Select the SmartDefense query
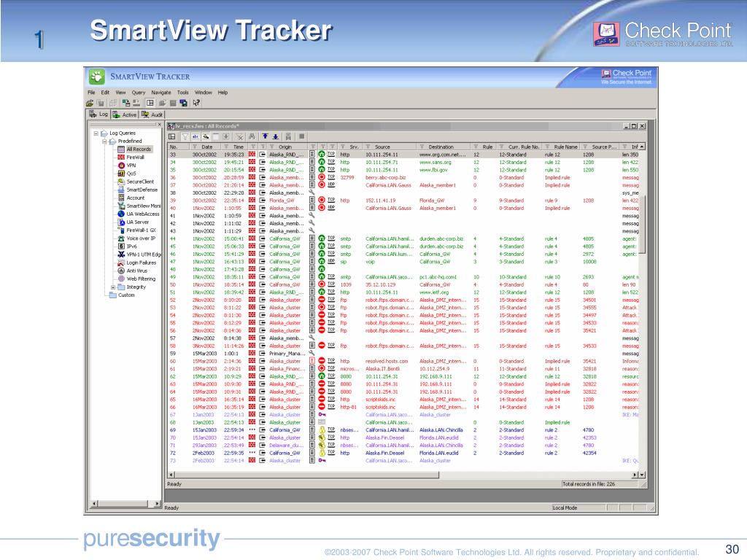747x560 pixels. coord(142,190)
